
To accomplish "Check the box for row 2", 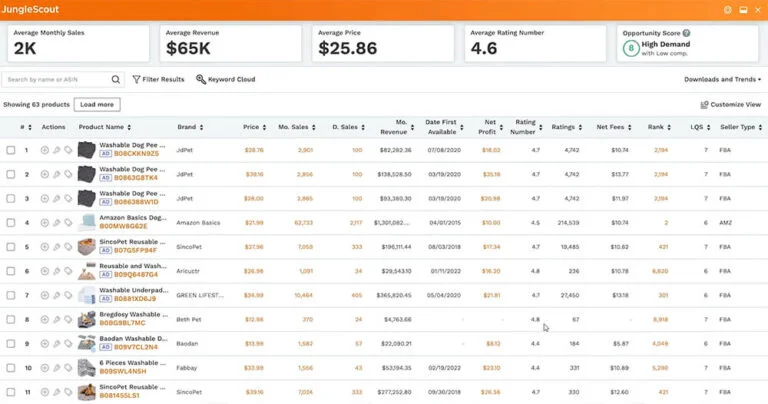I will (x=11, y=174).
